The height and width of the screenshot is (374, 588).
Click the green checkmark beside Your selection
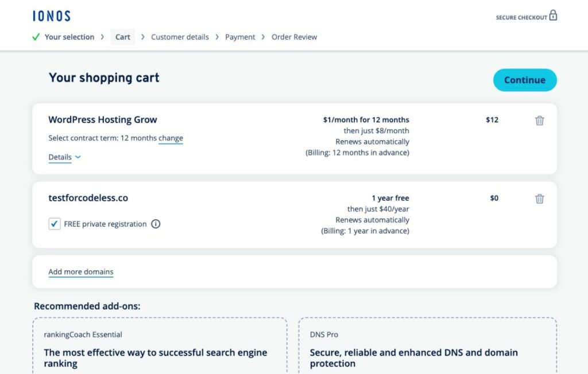tap(36, 37)
